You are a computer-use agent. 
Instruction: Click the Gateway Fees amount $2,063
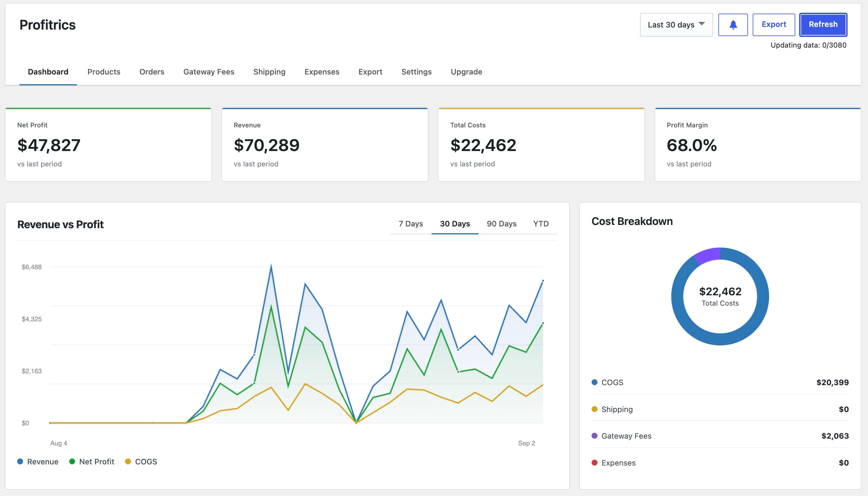[x=835, y=436]
